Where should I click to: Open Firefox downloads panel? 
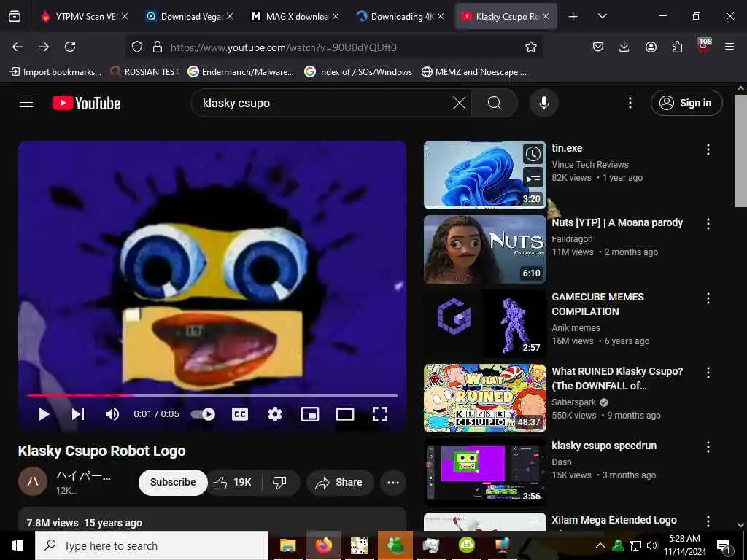[624, 47]
